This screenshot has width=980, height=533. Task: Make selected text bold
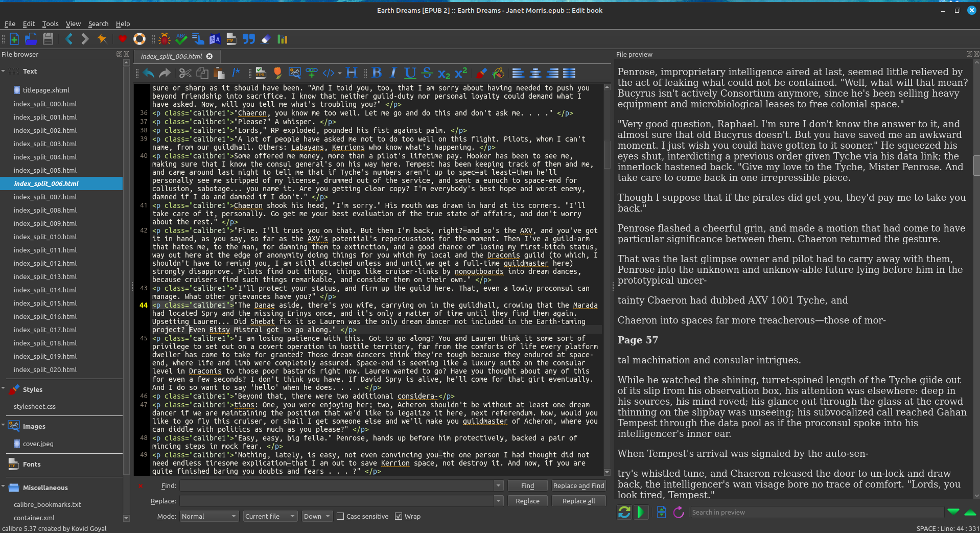click(x=377, y=73)
